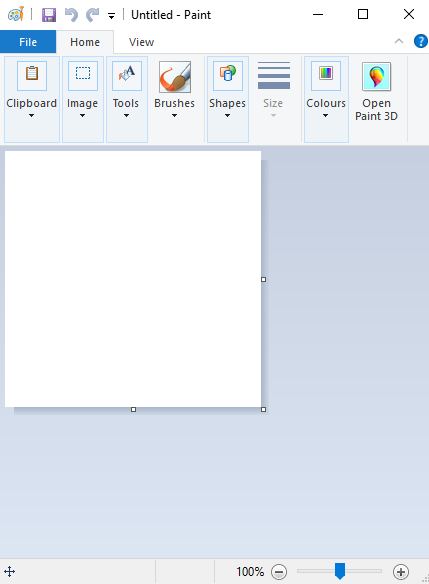
Task: Expand the Customize Quick Access Toolbar arrow
Action: pos(111,16)
